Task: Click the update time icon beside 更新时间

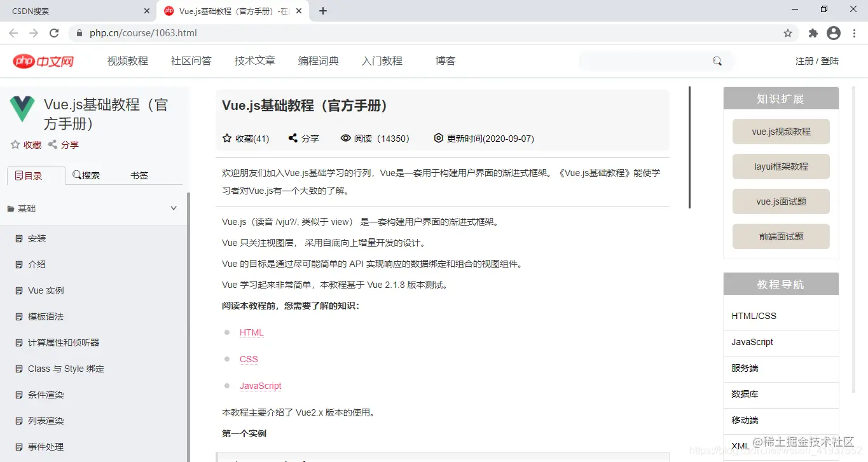Action: click(439, 138)
